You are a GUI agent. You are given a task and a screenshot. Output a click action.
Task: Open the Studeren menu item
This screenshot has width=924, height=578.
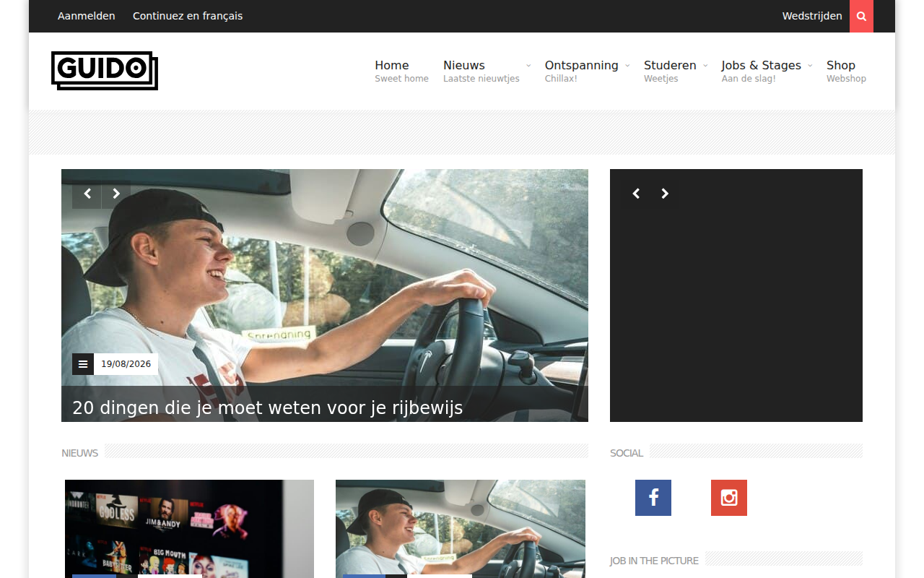670,71
